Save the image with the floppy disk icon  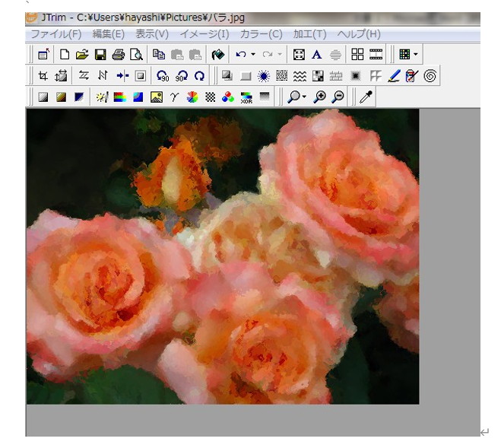point(100,55)
